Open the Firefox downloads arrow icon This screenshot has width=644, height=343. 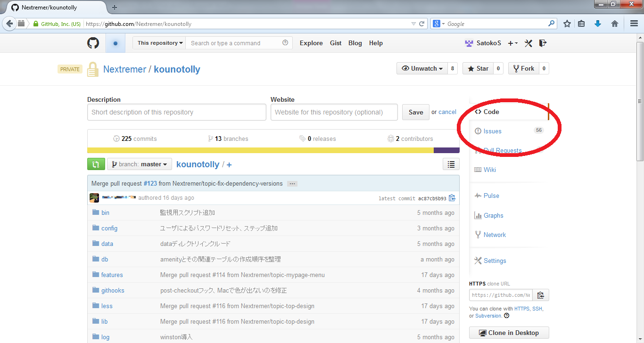(598, 24)
